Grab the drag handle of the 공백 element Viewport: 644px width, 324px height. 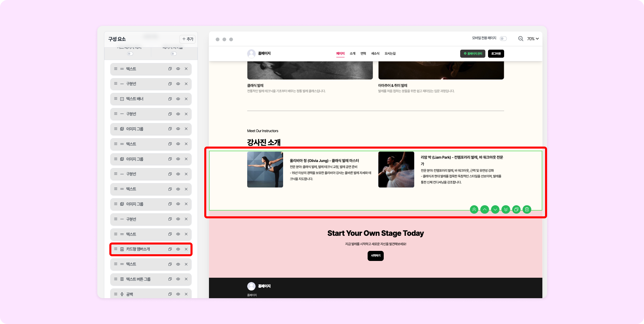pos(116,294)
